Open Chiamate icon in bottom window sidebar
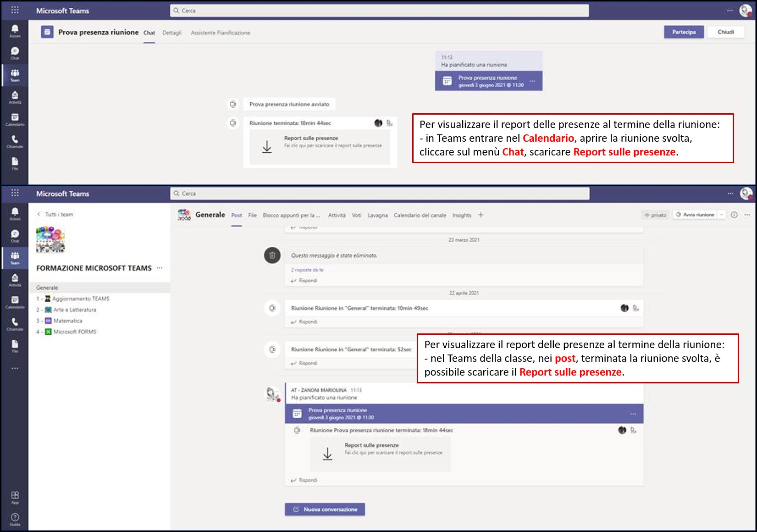 [x=15, y=324]
